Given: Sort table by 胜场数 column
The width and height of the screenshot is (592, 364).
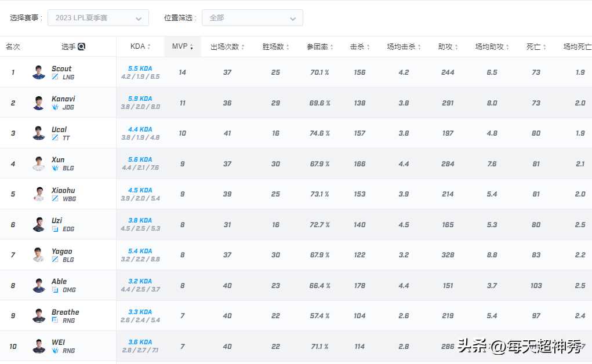Looking at the screenshot, I should tap(275, 47).
